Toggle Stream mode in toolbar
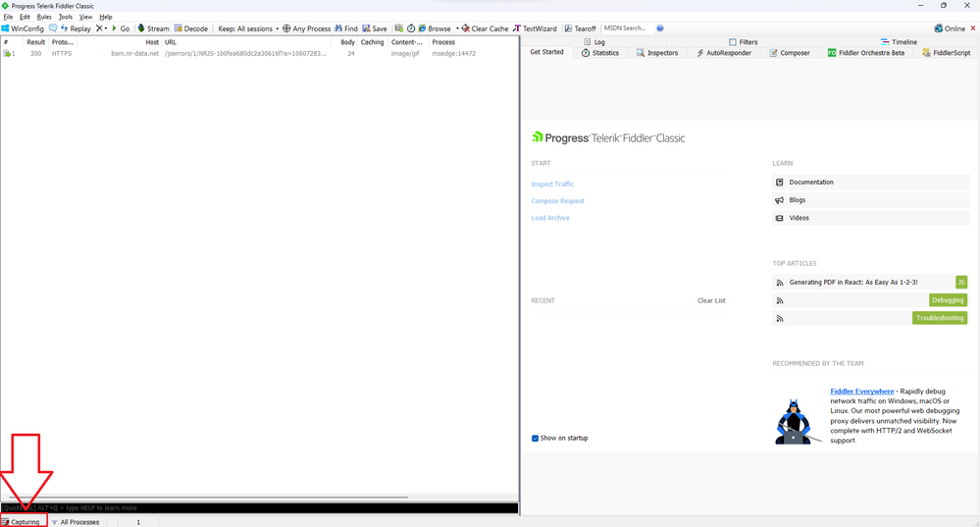Screen dimensions: 980x527 coord(153,28)
